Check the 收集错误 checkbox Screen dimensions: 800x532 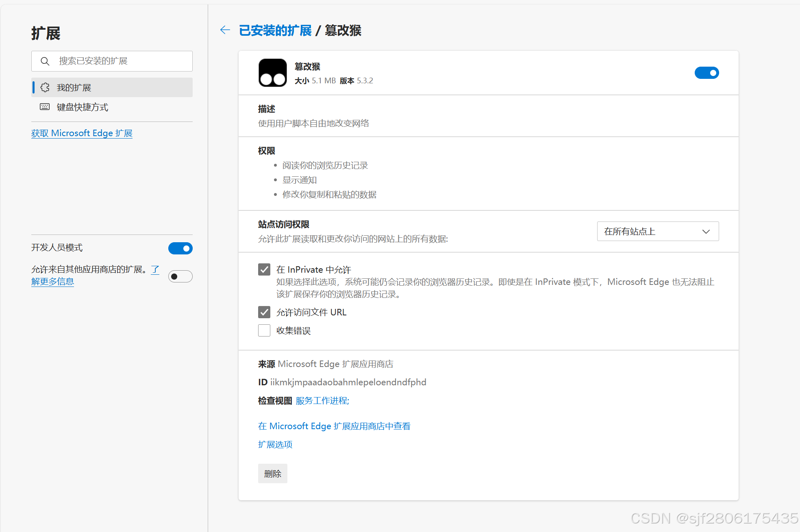pos(264,330)
